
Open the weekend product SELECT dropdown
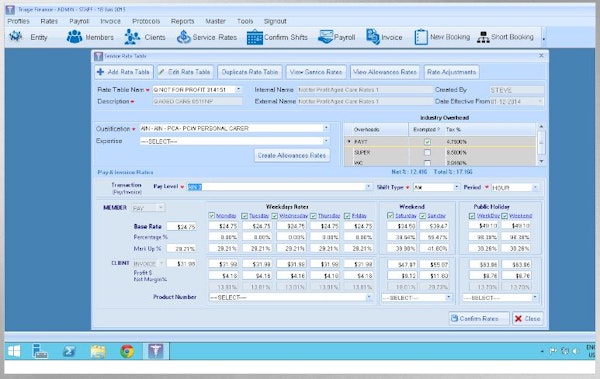point(448,297)
